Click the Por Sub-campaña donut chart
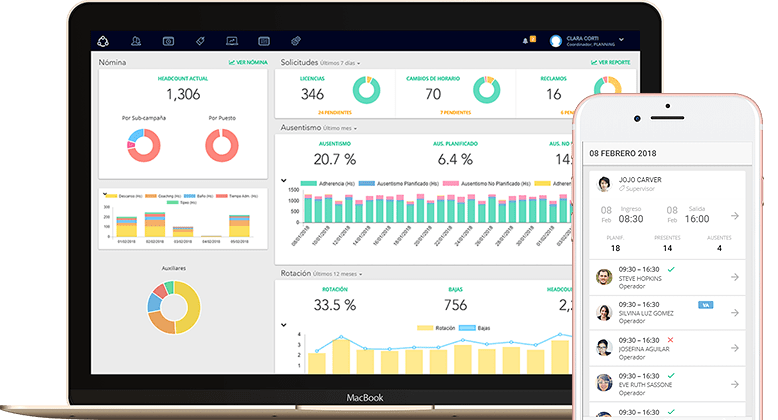This screenshot has width=778, height=420. click(143, 145)
